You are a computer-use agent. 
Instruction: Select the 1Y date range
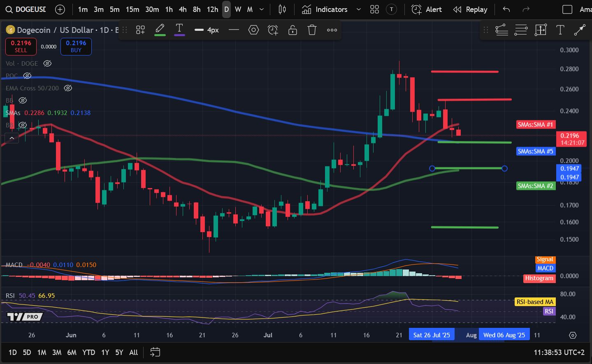coord(105,352)
